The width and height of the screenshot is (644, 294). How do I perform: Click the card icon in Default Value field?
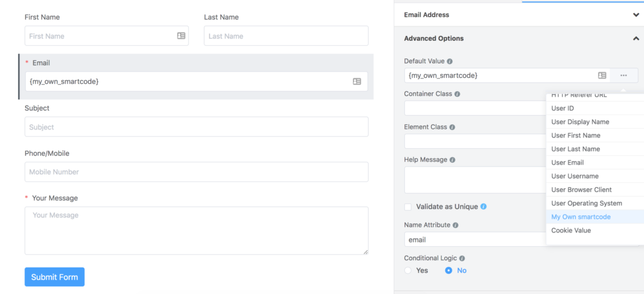click(x=602, y=75)
